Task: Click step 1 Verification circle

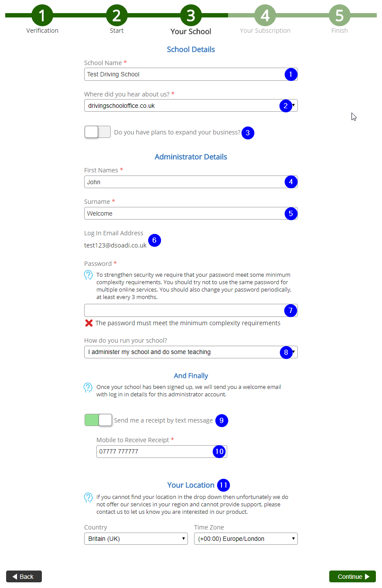Action: (42, 15)
